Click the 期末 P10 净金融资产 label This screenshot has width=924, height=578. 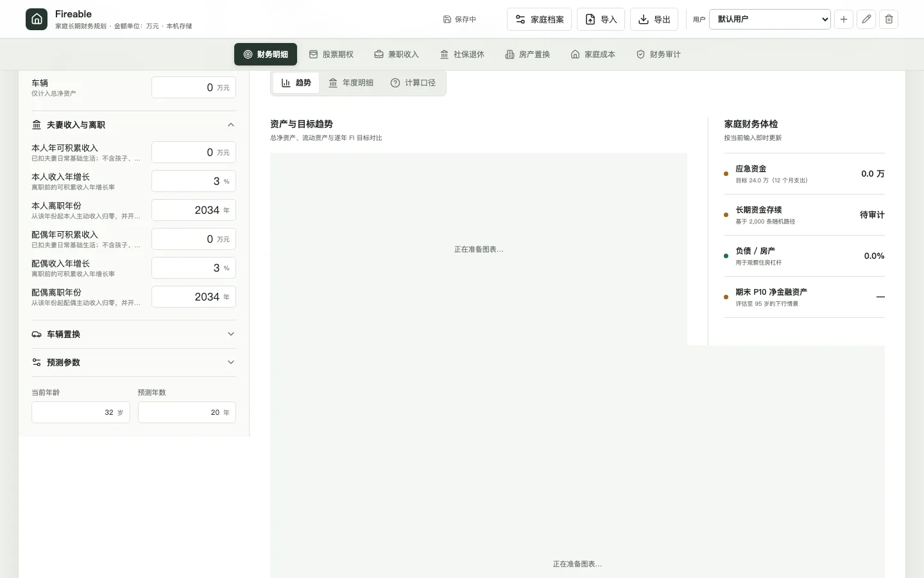coord(771,292)
